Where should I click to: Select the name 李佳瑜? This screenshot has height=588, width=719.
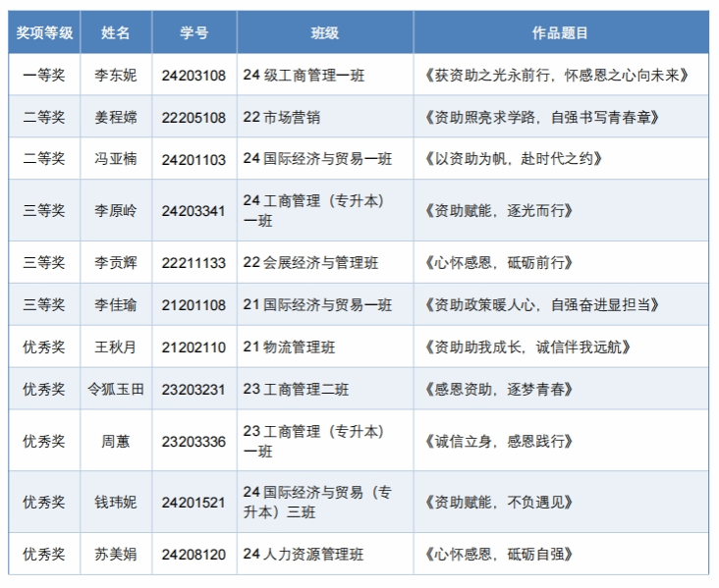tap(116, 305)
